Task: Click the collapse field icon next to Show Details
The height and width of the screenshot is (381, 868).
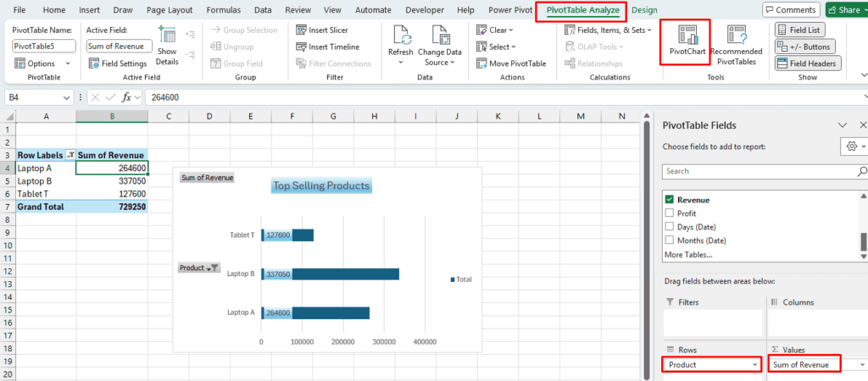Action: click(x=191, y=55)
